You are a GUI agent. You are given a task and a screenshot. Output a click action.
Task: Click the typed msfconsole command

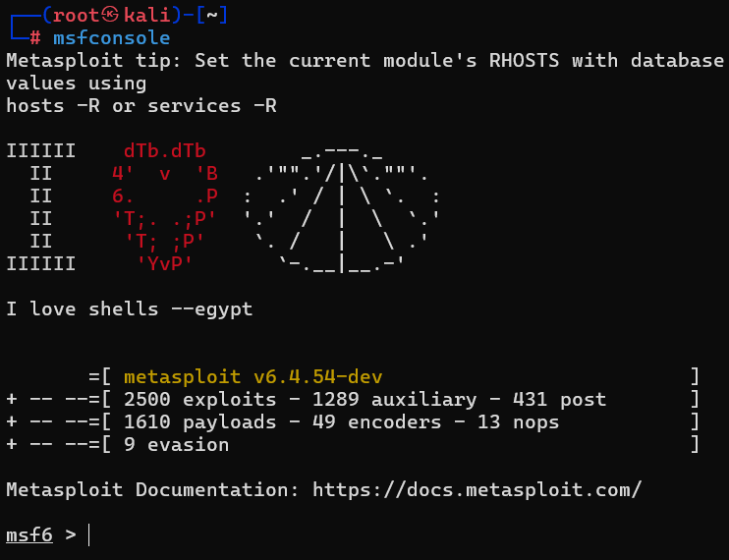pyautogui.click(x=111, y=38)
